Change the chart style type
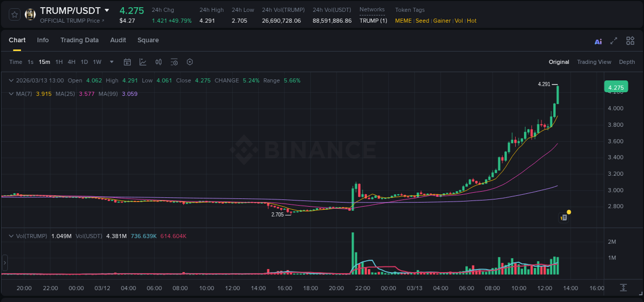The height and width of the screenshot is (302, 644). click(x=142, y=62)
